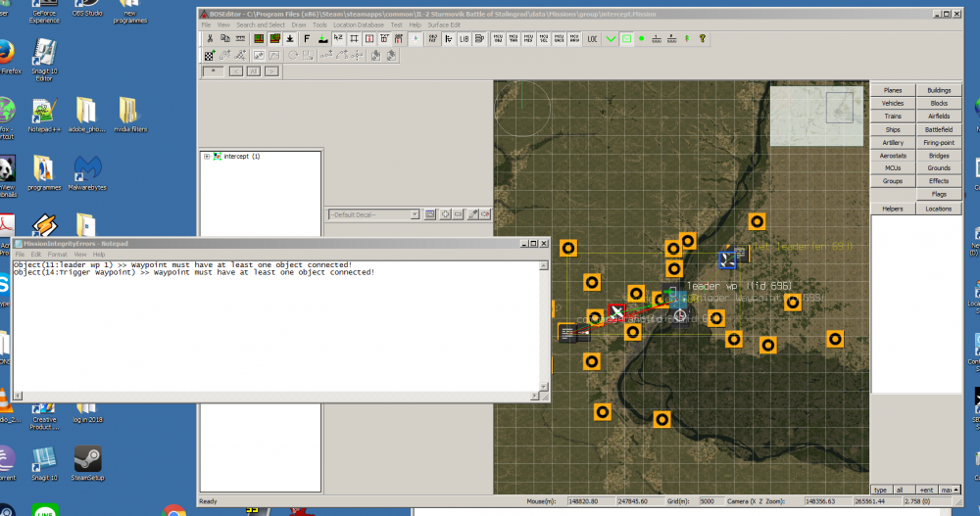The height and width of the screenshot is (516, 980).
Task: Click the yellow key icon in toolbar
Action: [x=703, y=38]
